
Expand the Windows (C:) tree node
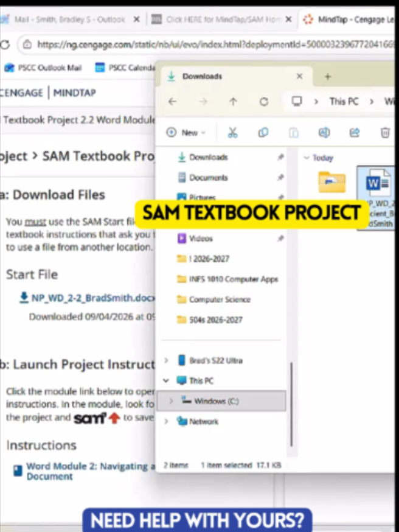[x=171, y=401]
